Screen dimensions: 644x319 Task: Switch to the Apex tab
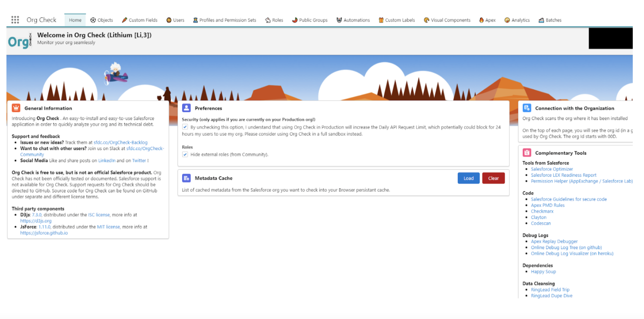click(487, 20)
